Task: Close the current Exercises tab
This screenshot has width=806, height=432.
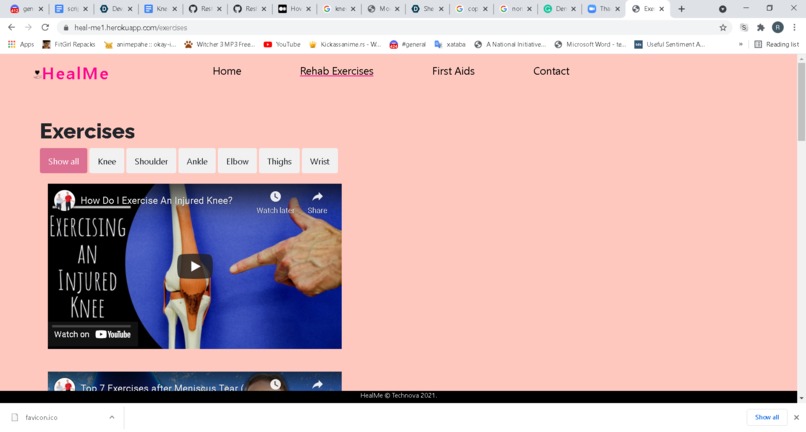Action: 662,9
